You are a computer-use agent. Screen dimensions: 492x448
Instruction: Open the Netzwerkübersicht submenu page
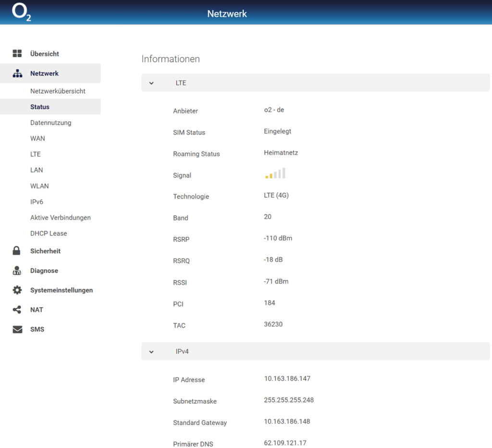pos(58,91)
